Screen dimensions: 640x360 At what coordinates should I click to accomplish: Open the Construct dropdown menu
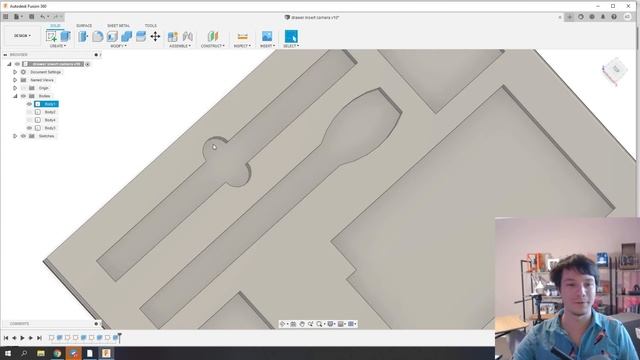[x=213, y=46]
